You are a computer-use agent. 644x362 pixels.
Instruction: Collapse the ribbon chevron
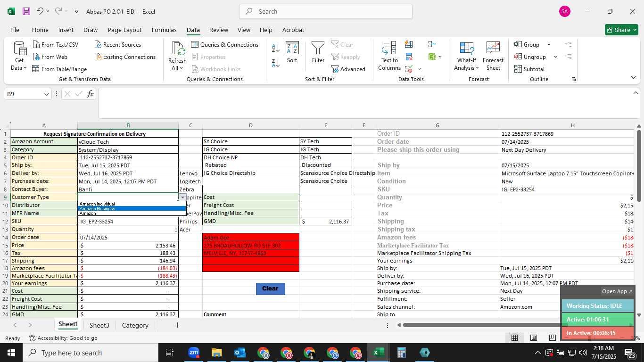click(633, 77)
